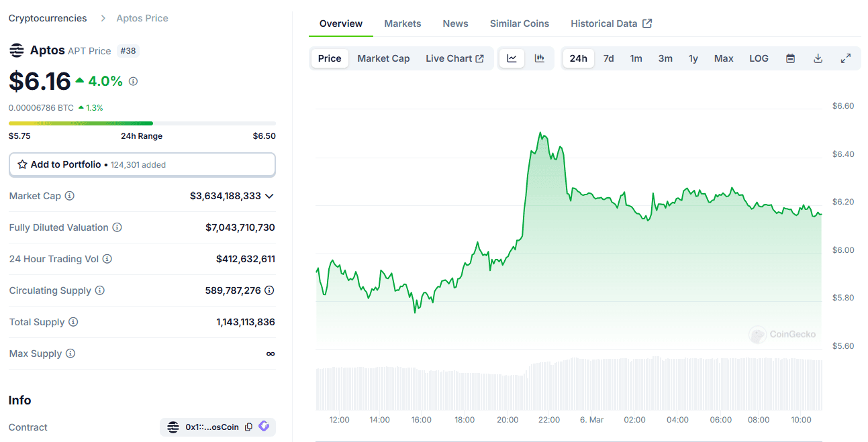
Task: Set chart range to 24h
Action: click(x=579, y=58)
